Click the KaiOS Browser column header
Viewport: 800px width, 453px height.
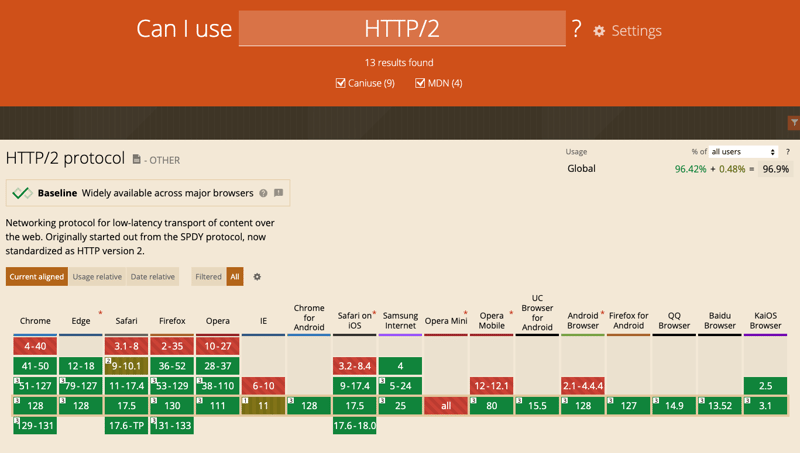pos(765,320)
